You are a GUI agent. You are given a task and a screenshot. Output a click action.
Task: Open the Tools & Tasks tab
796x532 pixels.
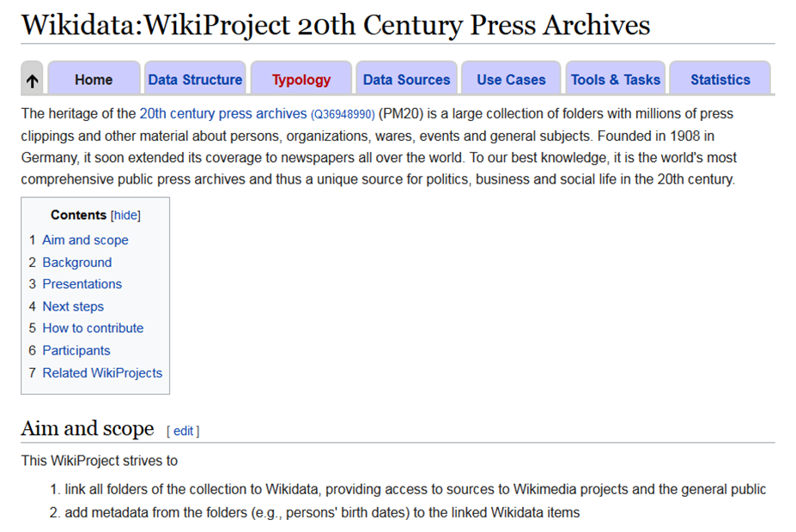616,80
